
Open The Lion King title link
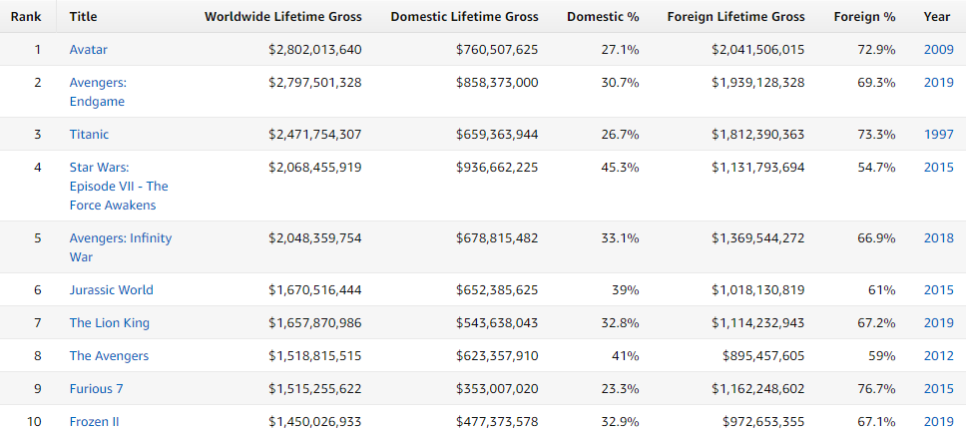(110, 323)
